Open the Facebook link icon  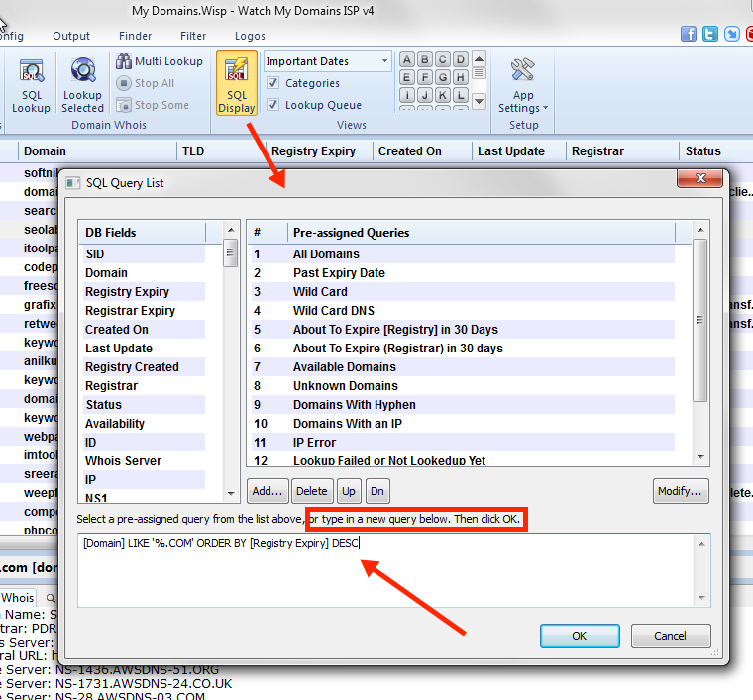pos(689,34)
